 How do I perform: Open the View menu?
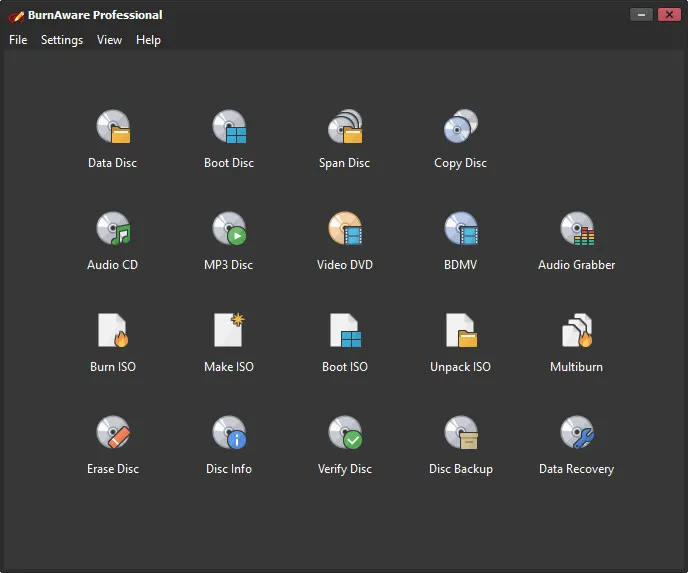click(109, 40)
